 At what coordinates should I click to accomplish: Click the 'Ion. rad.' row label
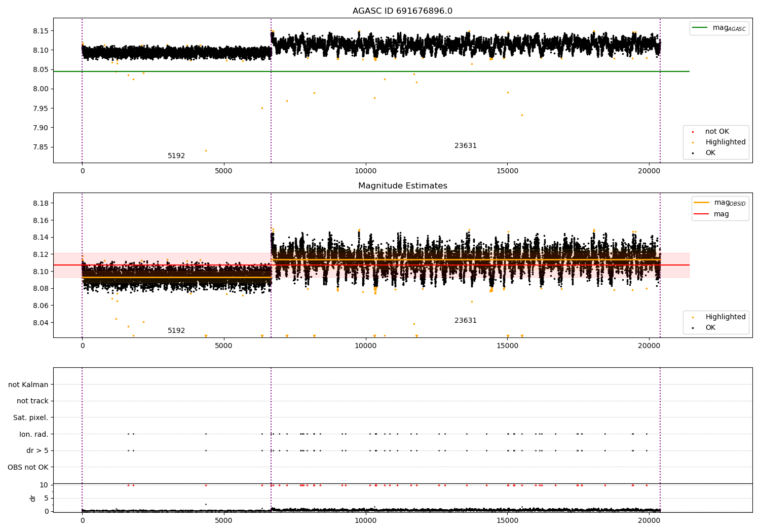tap(34, 434)
